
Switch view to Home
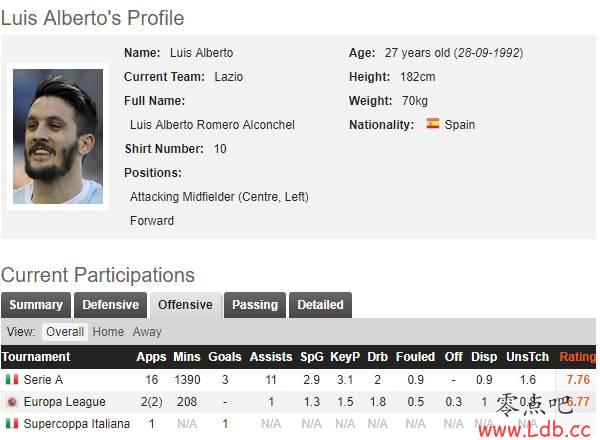(108, 332)
